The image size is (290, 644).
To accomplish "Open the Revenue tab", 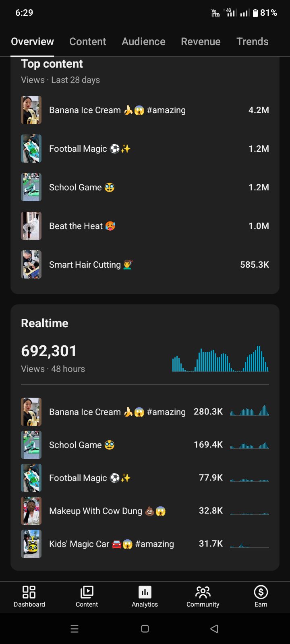I will coord(201,41).
